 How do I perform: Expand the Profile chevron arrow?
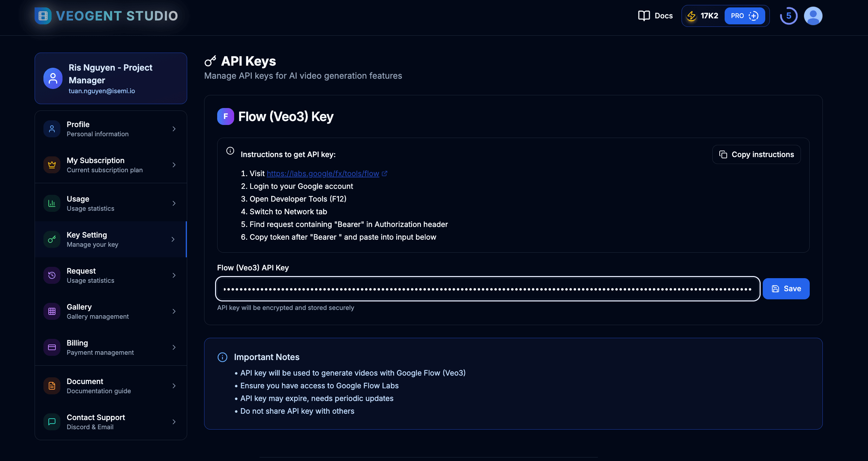[x=174, y=129]
